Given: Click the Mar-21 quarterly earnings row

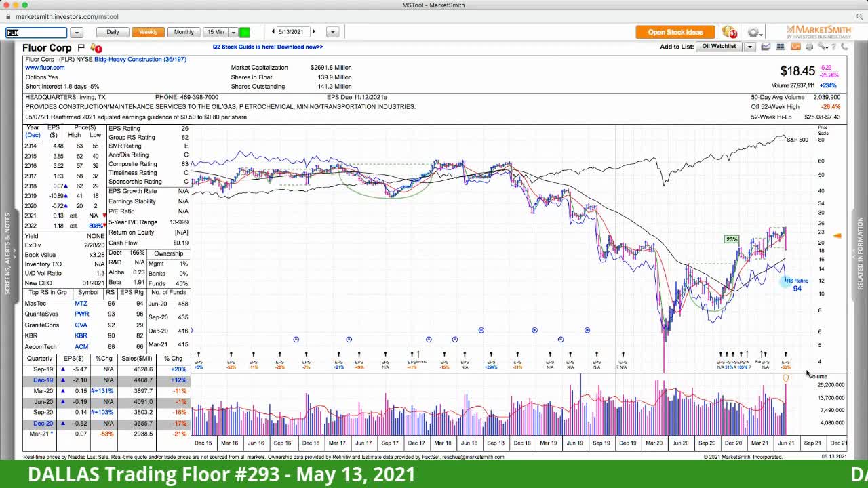Looking at the screenshot, I should (x=106, y=434).
